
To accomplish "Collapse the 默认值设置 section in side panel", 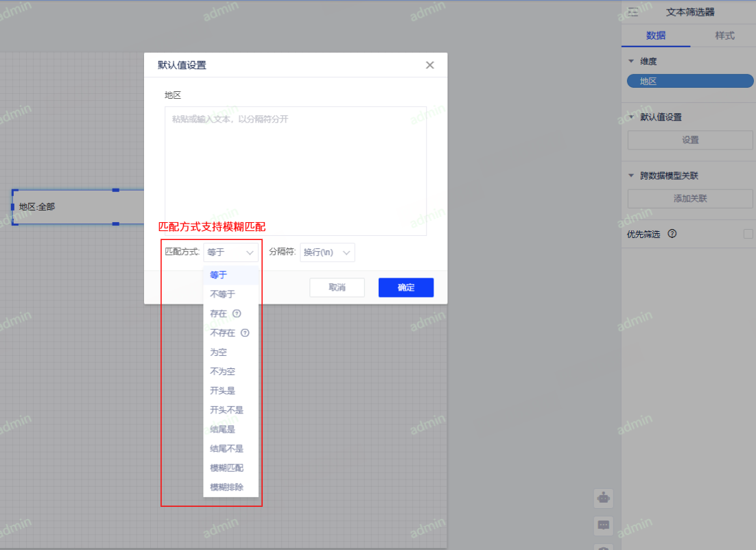I will tap(631, 117).
